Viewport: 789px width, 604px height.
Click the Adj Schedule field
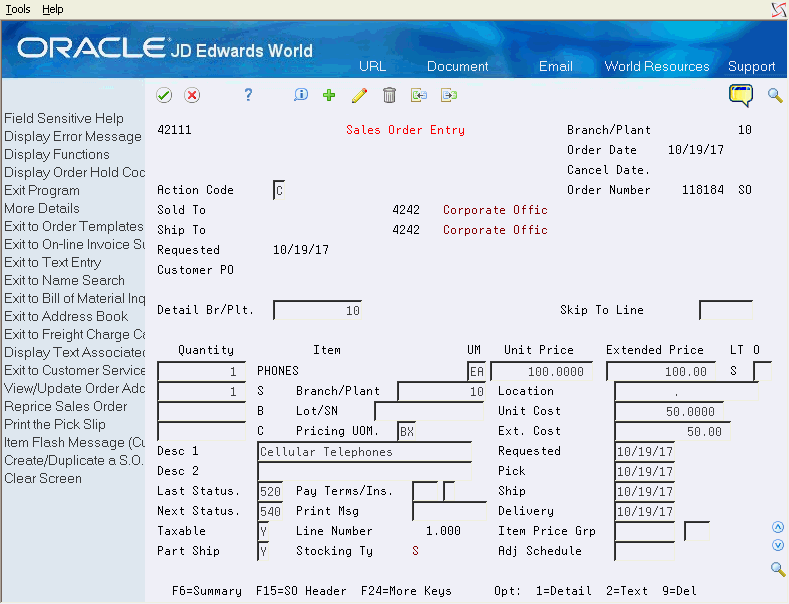click(645, 552)
